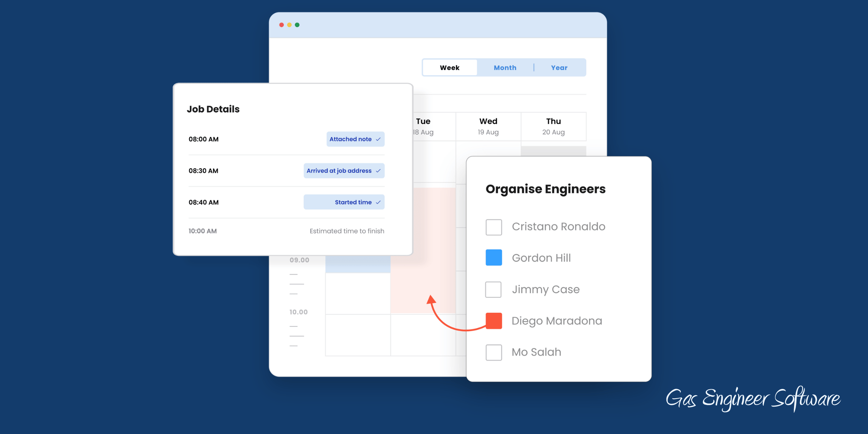Click Diego Maradona's red color swatch
The height and width of the screenshot is (434, 868).
[494, 321]
